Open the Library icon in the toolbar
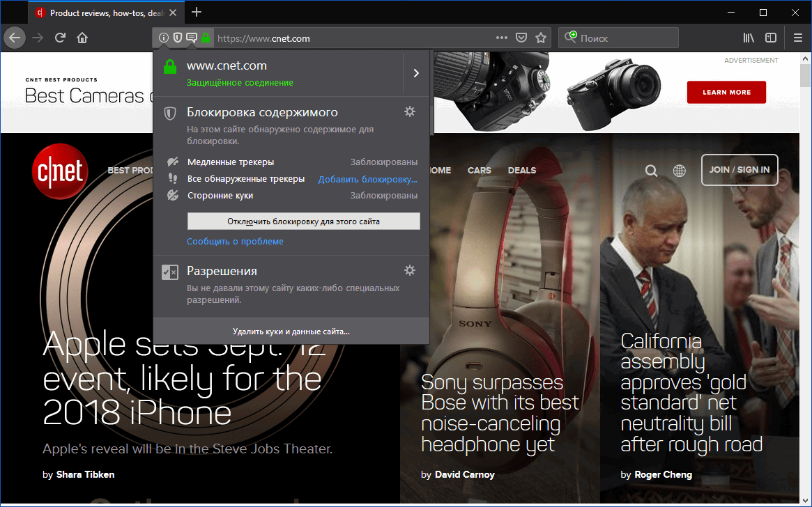The width and height of the screenshot is (812, 507). click(x=749, y=38)
